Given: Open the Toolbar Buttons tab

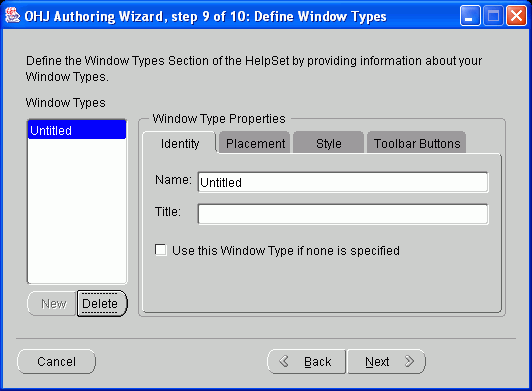Looking at the screenshot, I should pos(417,143).
